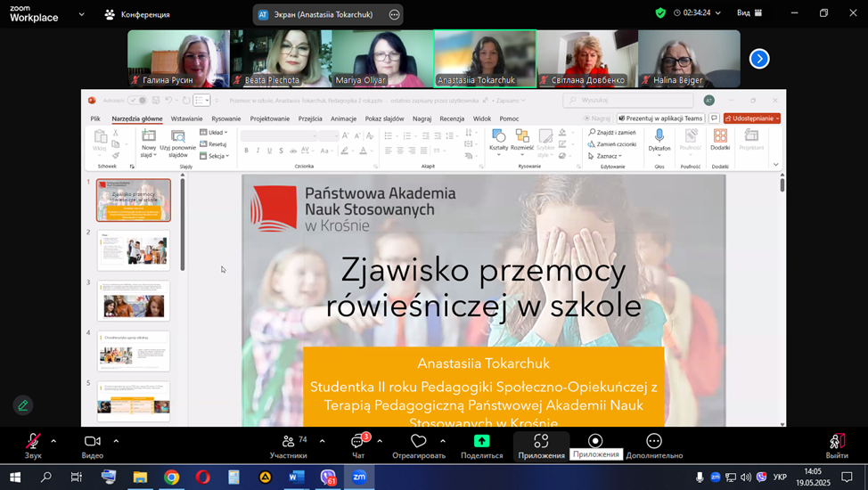Screen dimensions: 868x490
Task: Show next participants with the blue arrow
Action: click(758, 59)
